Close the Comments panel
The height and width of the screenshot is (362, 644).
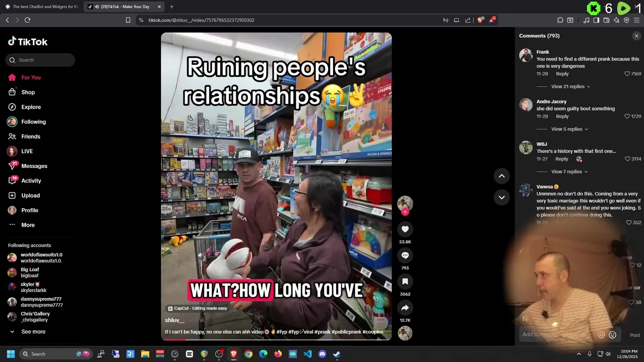[636, 36]
